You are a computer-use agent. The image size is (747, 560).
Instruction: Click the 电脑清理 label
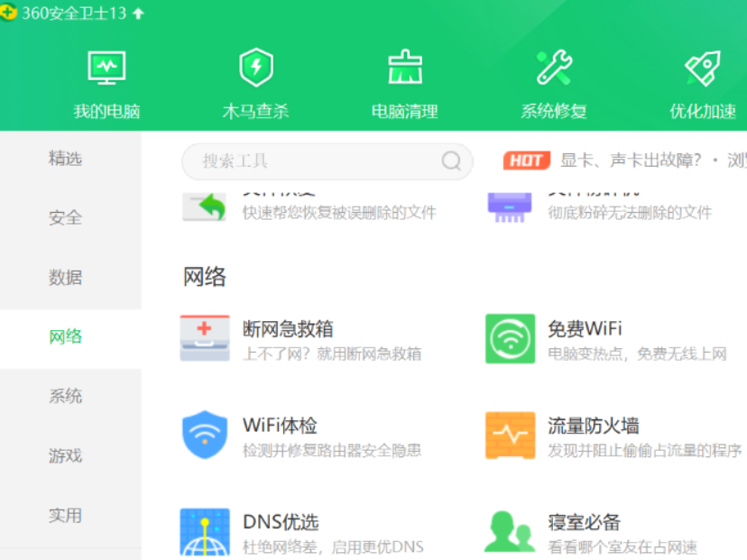point(405,112)
